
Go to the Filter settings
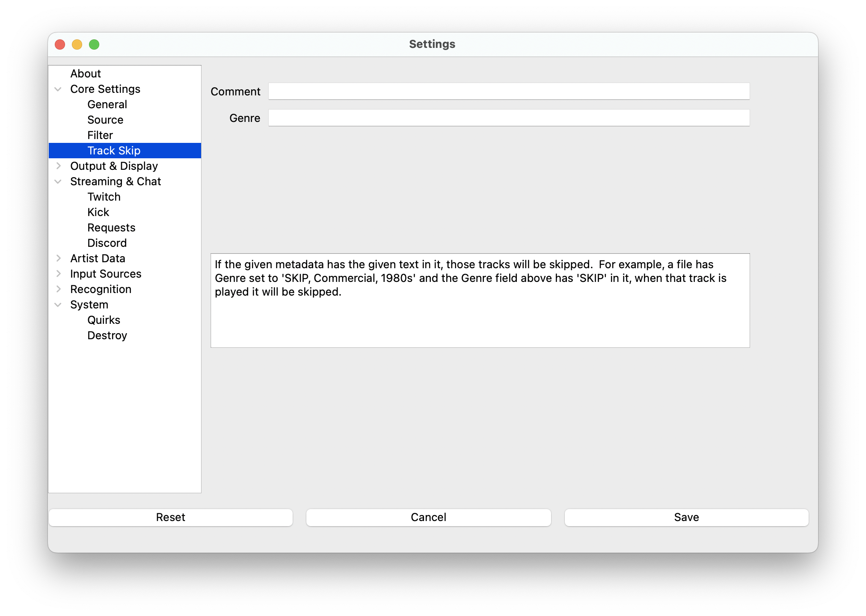[x=100, y=135]
